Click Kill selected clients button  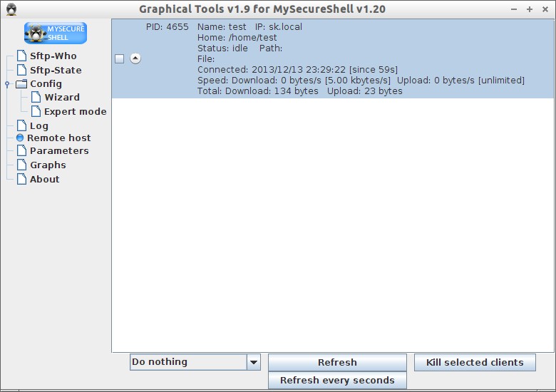pos(475,362)
